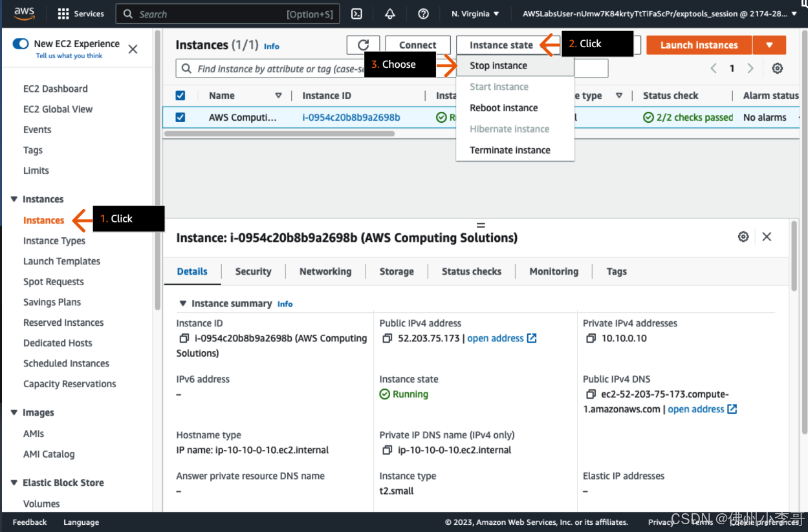The width and height of the screenshot is (808, 532).
Task: Choose Stop instance from the menu
Action: click(498, 66)
